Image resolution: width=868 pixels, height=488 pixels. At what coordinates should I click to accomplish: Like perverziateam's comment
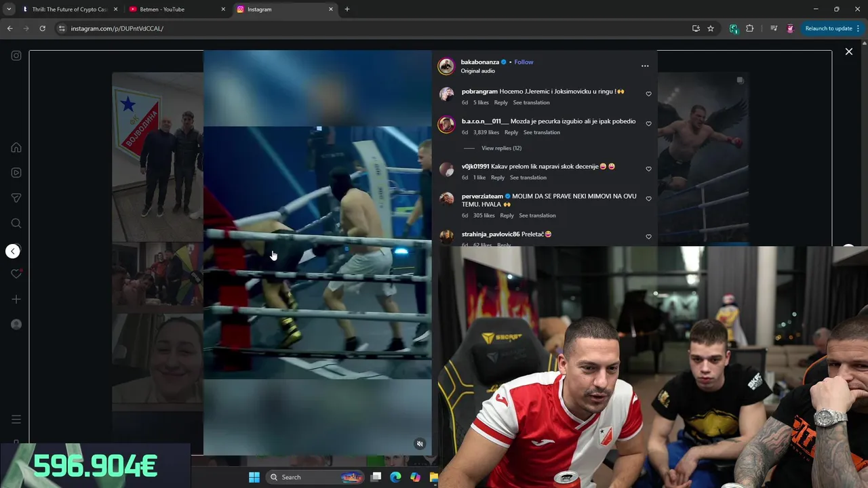(x=648, y=199)
